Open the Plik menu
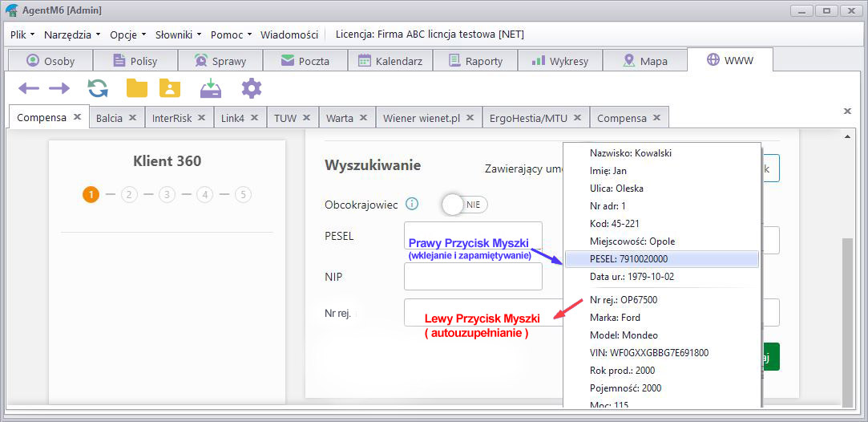Screen dimensions: 868x422 22,34
